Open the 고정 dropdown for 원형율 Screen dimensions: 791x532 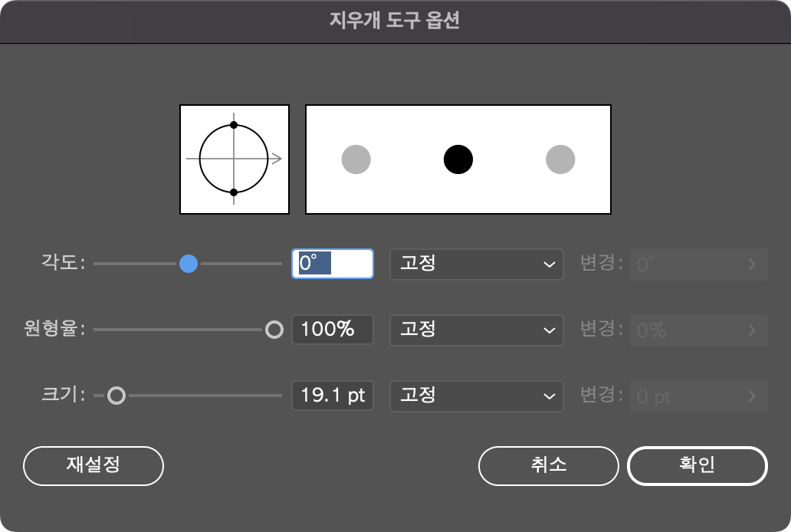[476, 330]
